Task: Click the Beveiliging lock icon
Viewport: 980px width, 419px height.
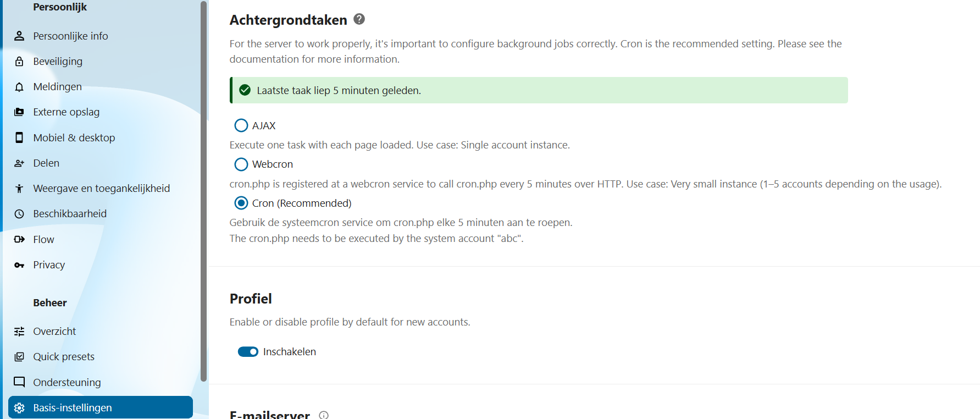Action: point(19,62)
